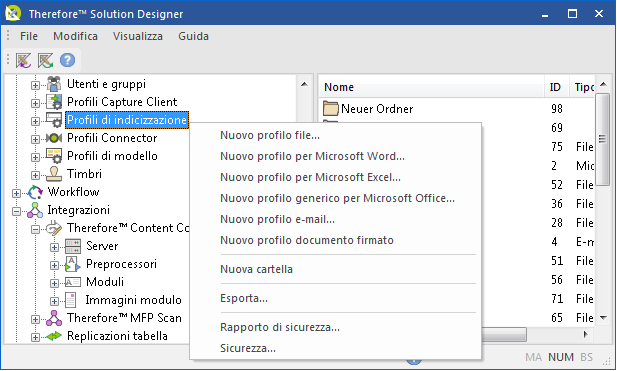
Task: Click the second toolbar icon with green arrow
Action: click(45, 61)
